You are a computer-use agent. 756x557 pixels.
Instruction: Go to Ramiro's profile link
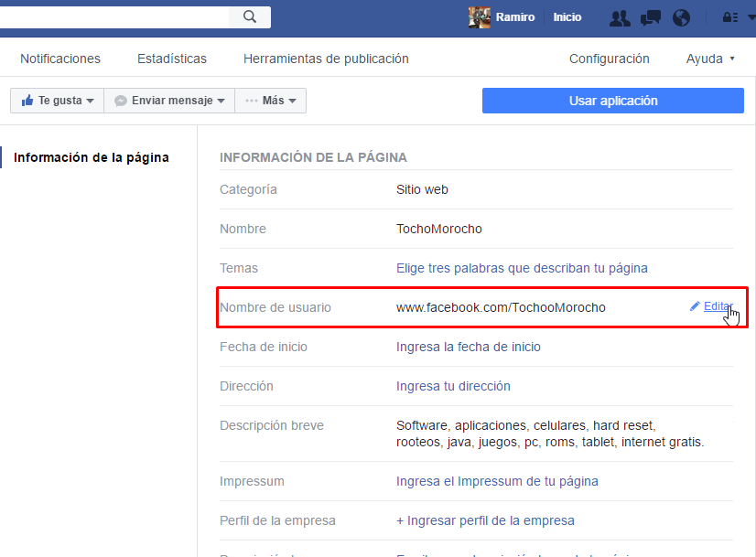(x=515, y=17)
